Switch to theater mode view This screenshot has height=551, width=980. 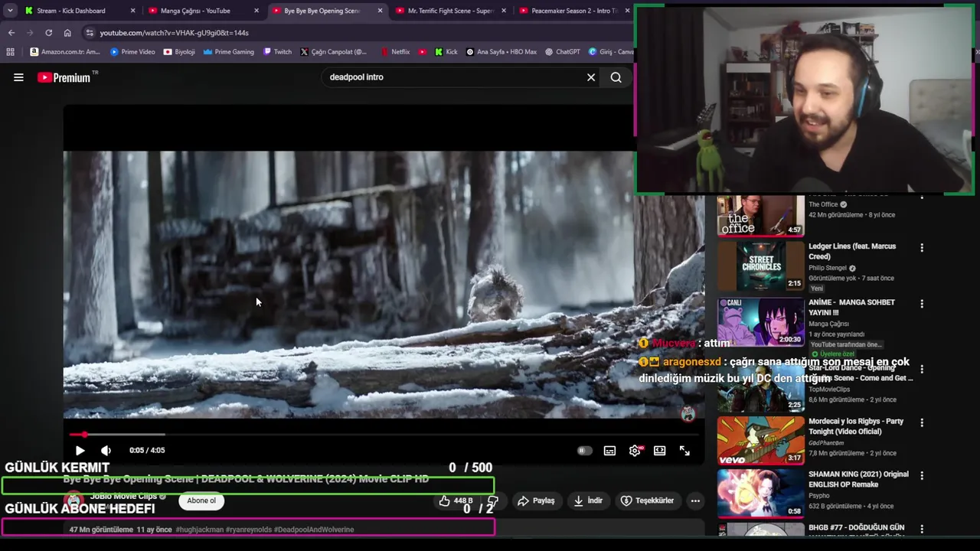pyautogui.click(x=659, y=451)
